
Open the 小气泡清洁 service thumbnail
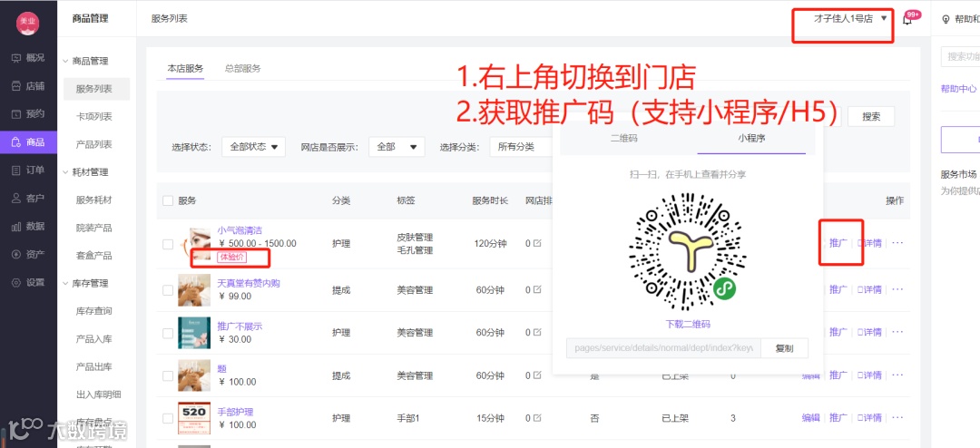(194, 243)
